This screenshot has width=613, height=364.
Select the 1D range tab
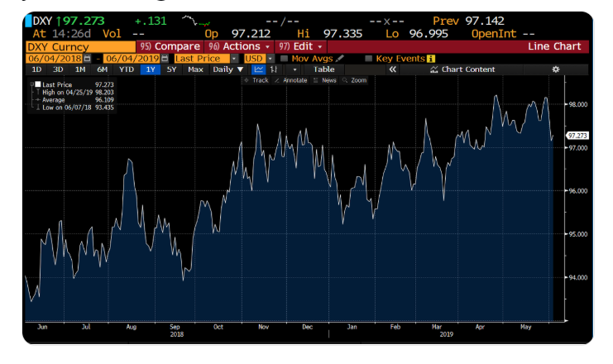click(x=36, y=69)
